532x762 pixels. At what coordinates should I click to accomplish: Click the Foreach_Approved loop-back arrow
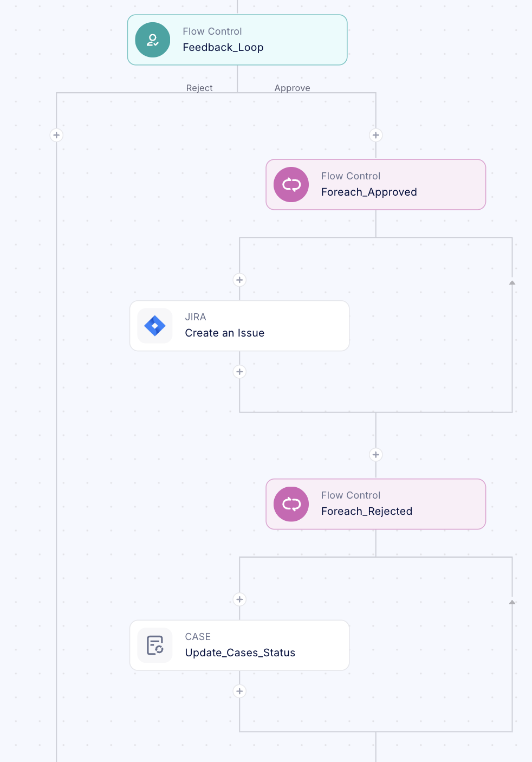pos(512,283)
